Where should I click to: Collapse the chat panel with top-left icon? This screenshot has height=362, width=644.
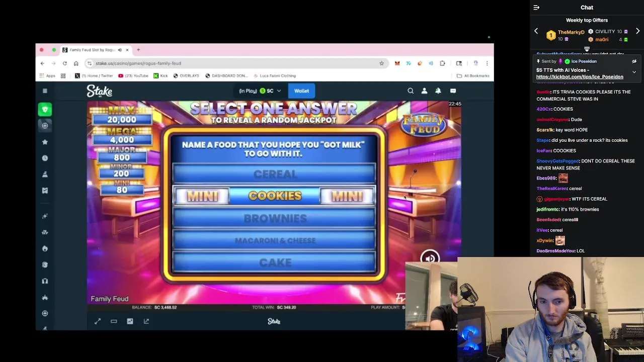click(536, 8)
